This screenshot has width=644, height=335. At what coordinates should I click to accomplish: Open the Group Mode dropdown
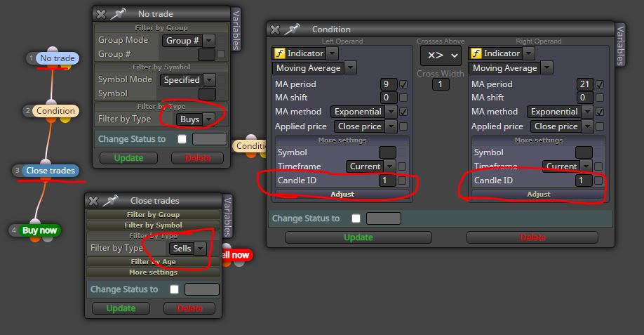[189, 41]
